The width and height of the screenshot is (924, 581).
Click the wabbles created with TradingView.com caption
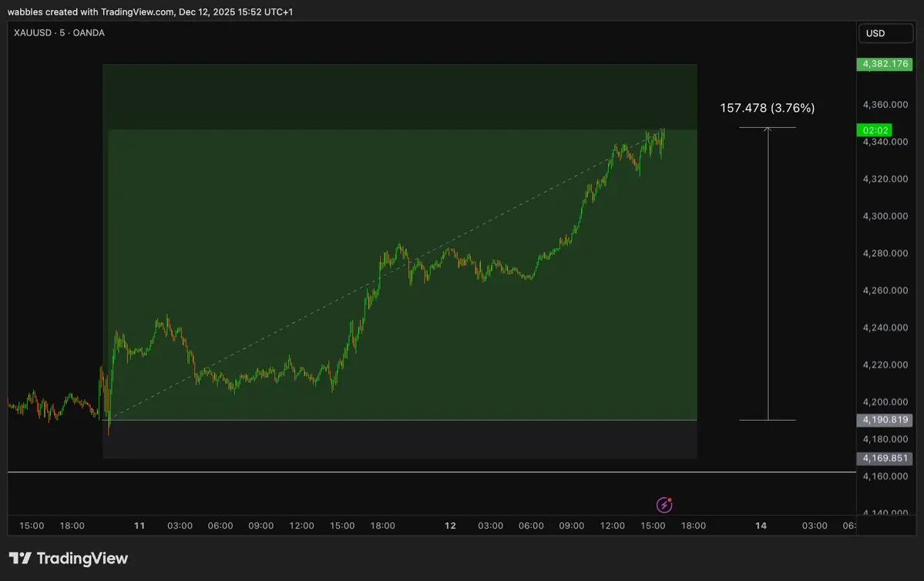pos(150,12)
